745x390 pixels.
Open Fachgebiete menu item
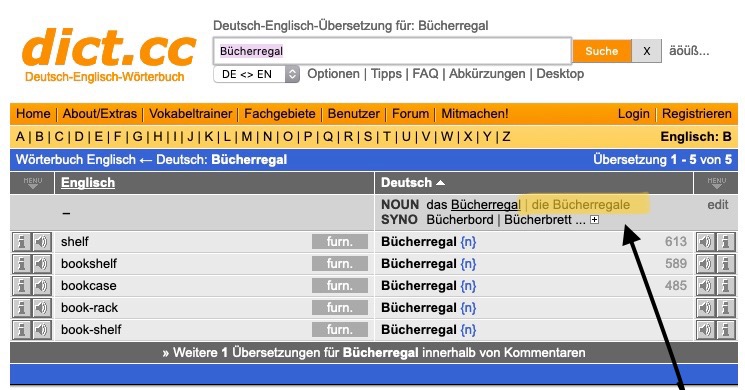pyautogui.click(x=280, y=114)
